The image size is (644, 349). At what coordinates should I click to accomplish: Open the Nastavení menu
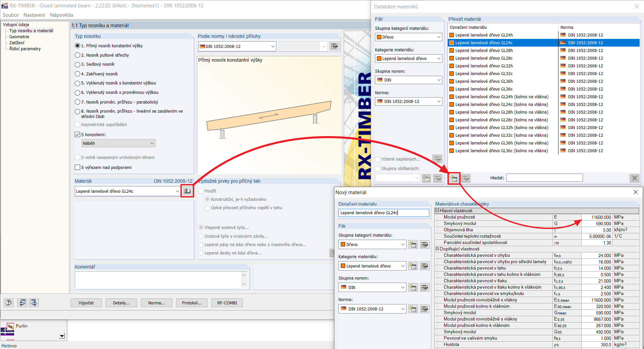coord(34,15)
